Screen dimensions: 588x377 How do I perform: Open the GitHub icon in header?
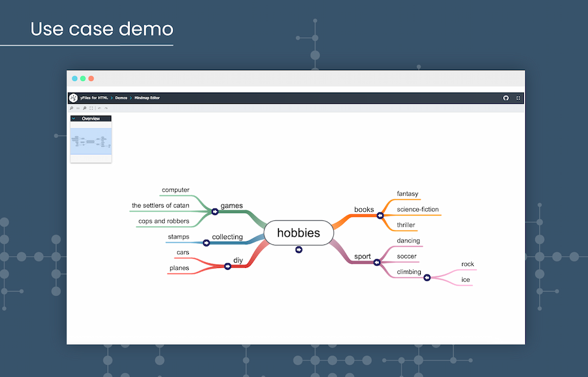pyautogui.click(x=506, y=98)
